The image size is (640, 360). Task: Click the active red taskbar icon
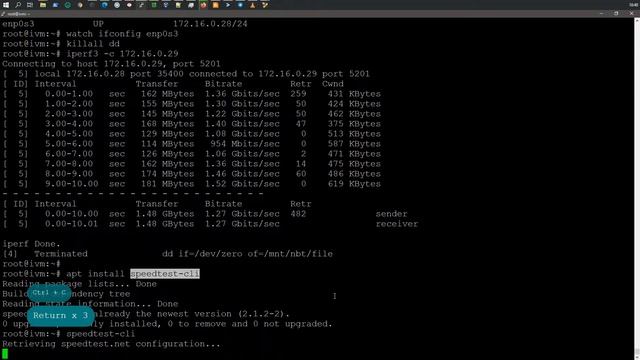point(203,5)
